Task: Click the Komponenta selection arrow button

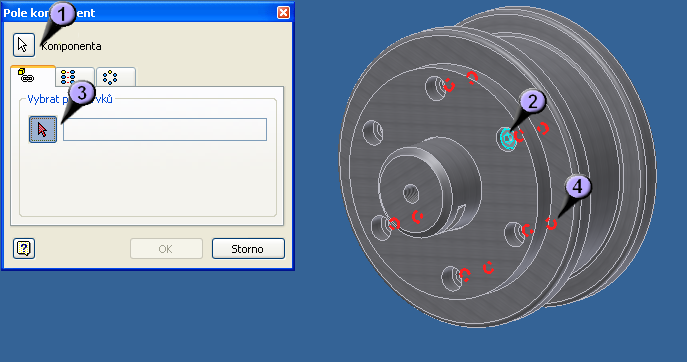Action: click(24, 45)
